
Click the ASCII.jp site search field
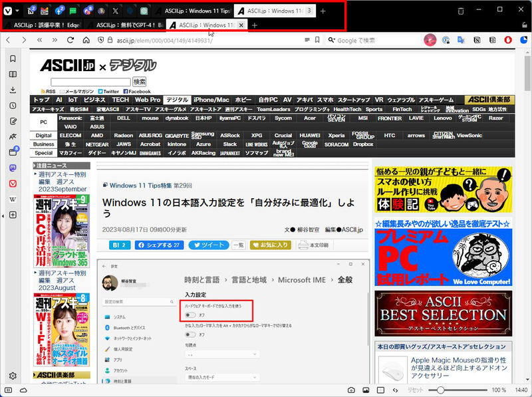[x=90, y=82]
